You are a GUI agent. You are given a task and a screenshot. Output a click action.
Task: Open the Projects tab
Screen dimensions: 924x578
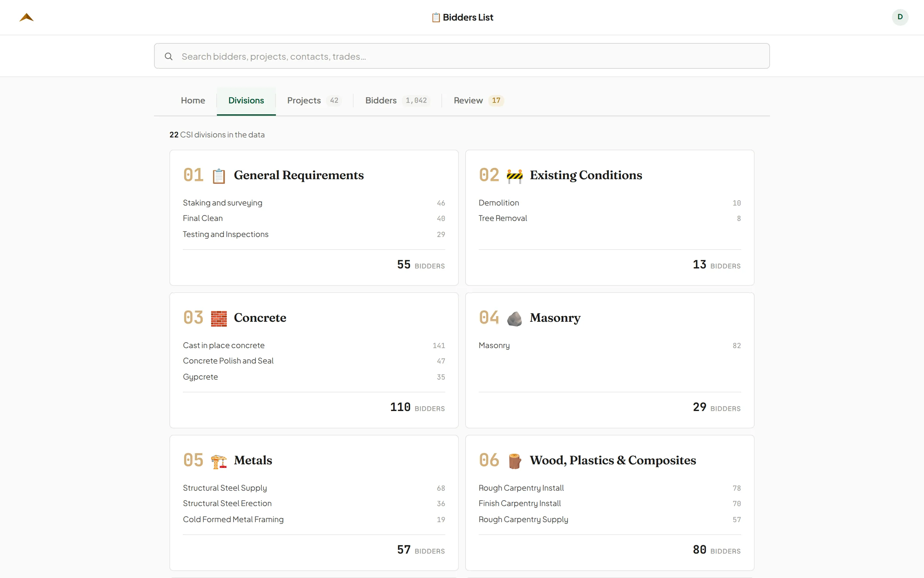(314, 101)
